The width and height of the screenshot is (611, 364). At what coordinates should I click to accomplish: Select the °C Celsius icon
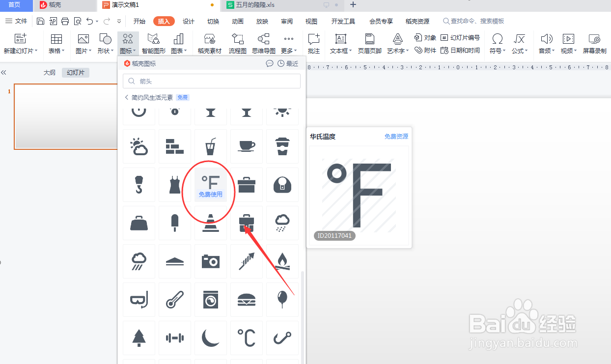[x=247, y=338]
